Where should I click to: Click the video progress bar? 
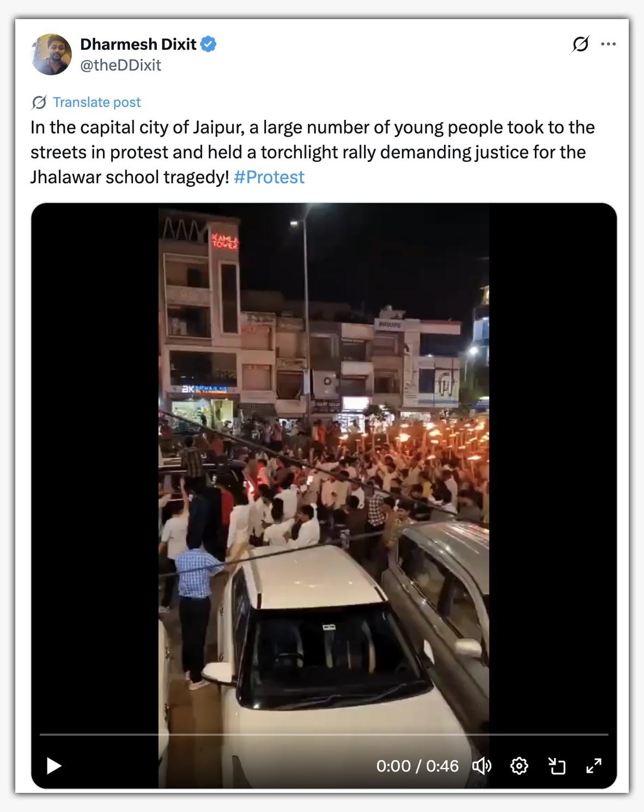click(x=324, y=735)
